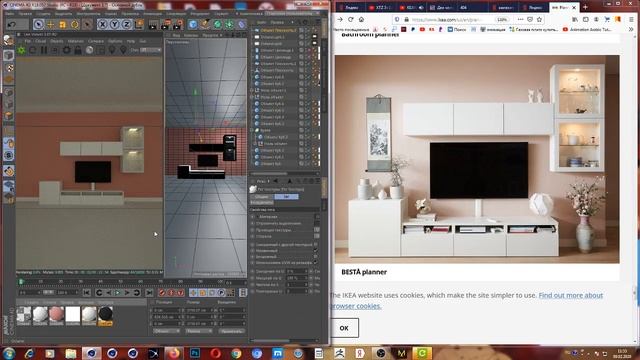
Task: Click Make Editable icon in left palette
Action: tap(8, 40)
